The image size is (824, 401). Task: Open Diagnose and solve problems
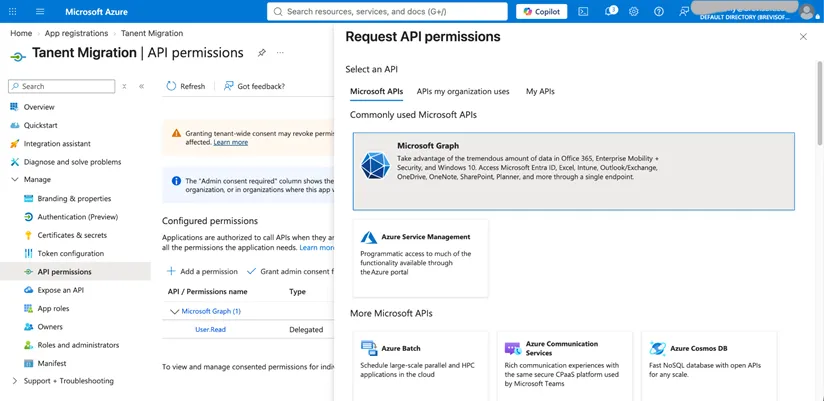pos(72,162)
